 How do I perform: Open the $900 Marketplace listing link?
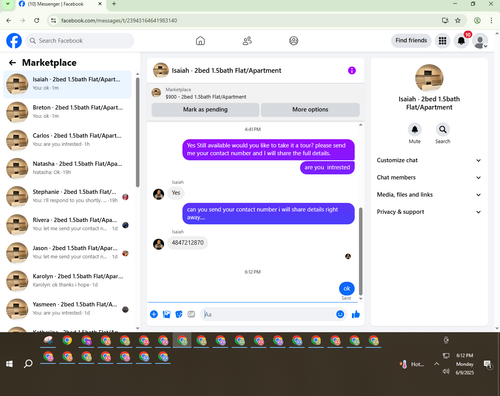[206, 97]
